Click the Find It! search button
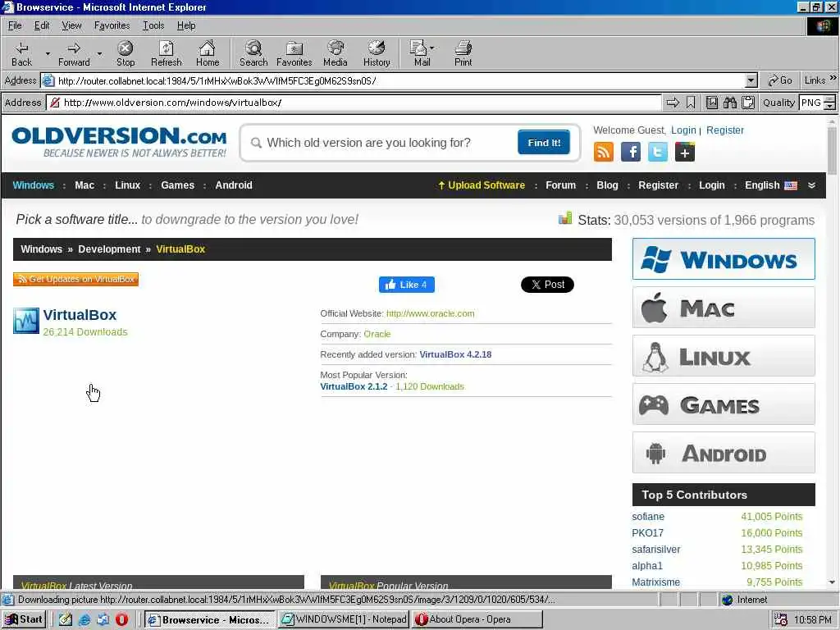Screen dimensions: 840x630 click(544, 143)
